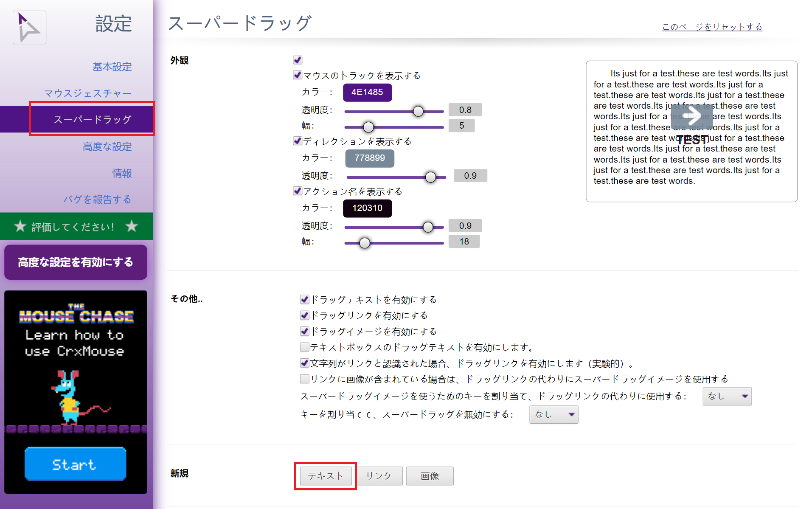Disable ドラッグテキストを有効にする checkbox
Image resolution: width=812 pixels, height=509 pixels.
pos(304,300)
